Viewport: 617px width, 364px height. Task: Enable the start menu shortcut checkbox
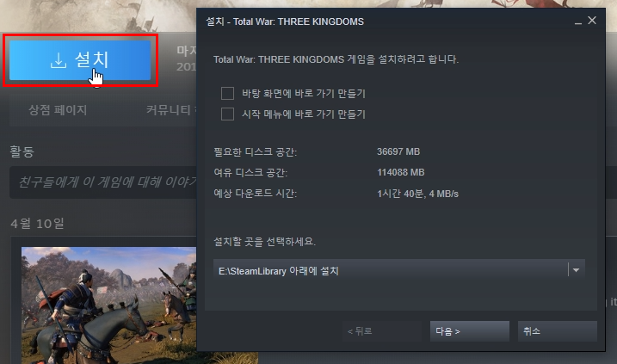tap(227, 114)
